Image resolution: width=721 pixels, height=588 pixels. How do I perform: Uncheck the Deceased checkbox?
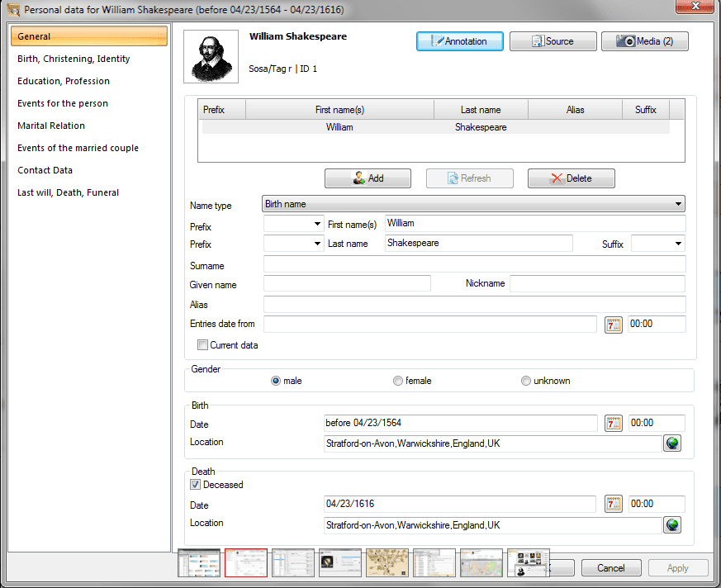click(x=195, y=485)
